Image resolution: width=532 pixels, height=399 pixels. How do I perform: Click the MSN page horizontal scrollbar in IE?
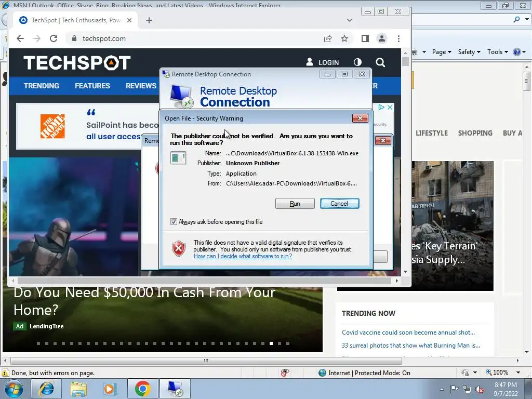point(206,361)
